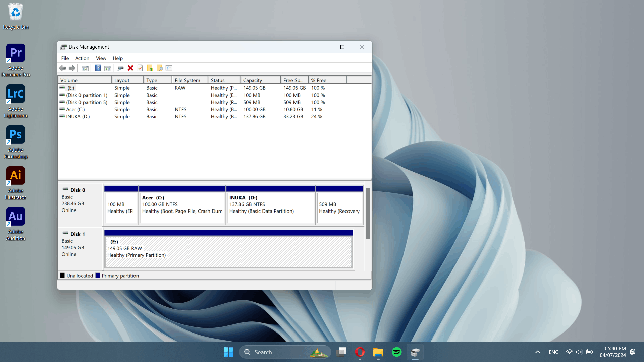Click the 149.05 GB capacity cell
Image resolution: width=644 pixels, height=362 pixels.
[254, 88]
